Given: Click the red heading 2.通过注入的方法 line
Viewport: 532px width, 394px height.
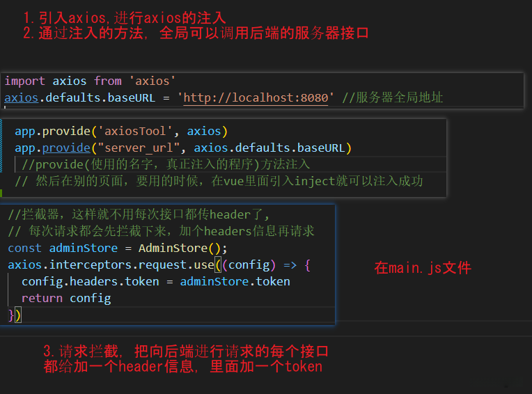Looking at the screenshot, I should 195,32.
